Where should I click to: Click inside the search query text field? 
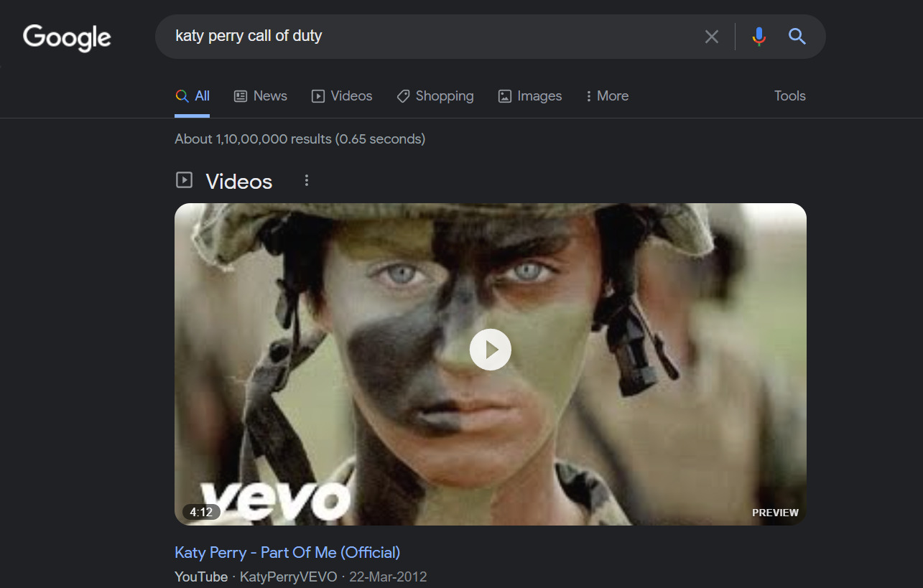click(x=431, y=36)
